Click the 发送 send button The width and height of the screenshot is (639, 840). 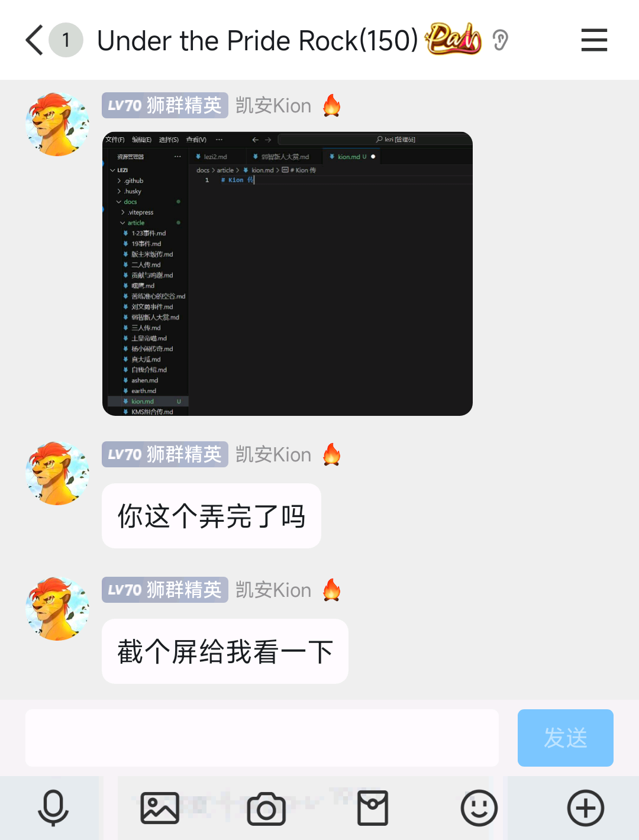566,738
